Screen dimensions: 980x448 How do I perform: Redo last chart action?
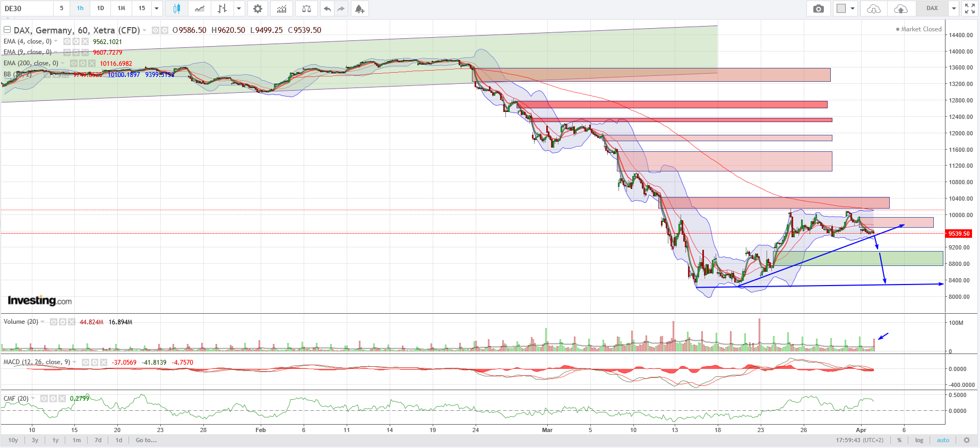coord(341,8)
